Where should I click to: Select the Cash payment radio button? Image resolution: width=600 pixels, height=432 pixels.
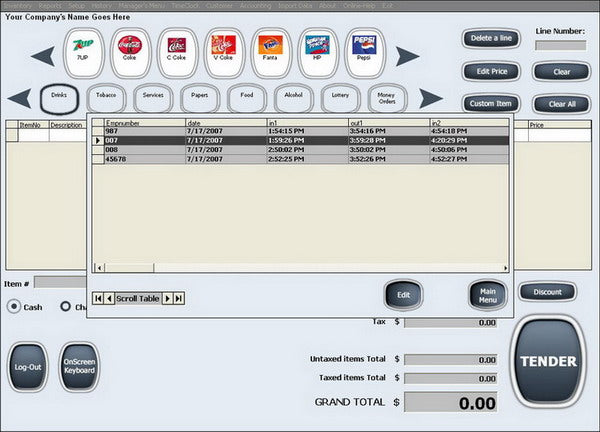pyautogui.click(x=14, y=307)
